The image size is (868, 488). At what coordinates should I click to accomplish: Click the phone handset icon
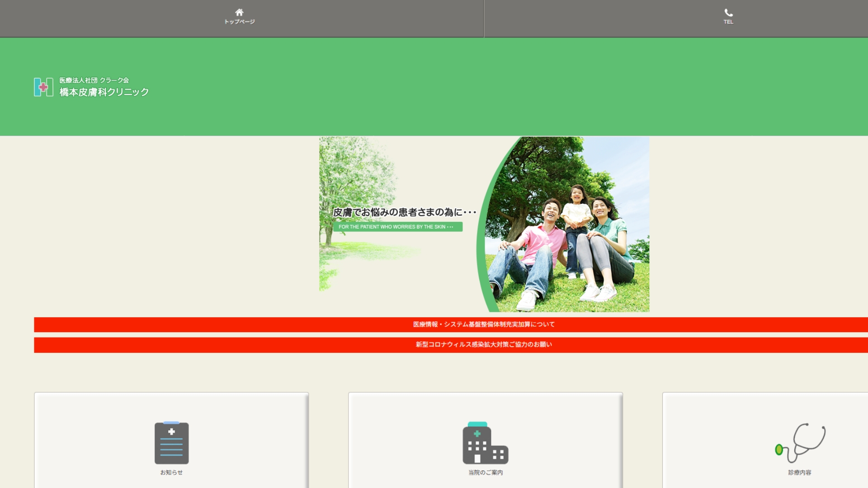[x=728, y=13]
